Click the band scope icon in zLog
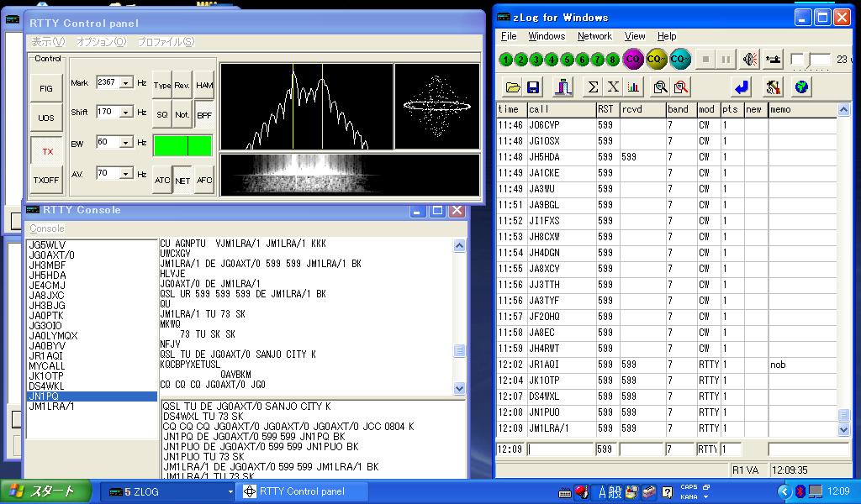The width and height of the screenshot is (861, 504). pos(563,87)
